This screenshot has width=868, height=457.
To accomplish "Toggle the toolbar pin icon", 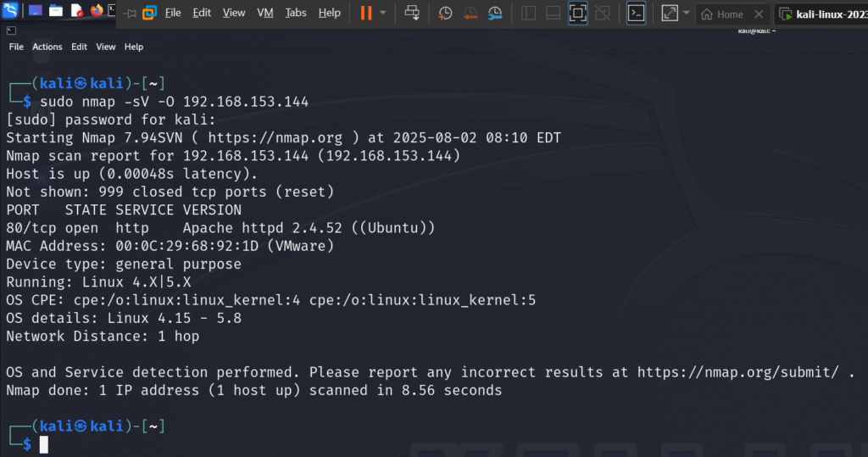I will click(x=130, y=14).
